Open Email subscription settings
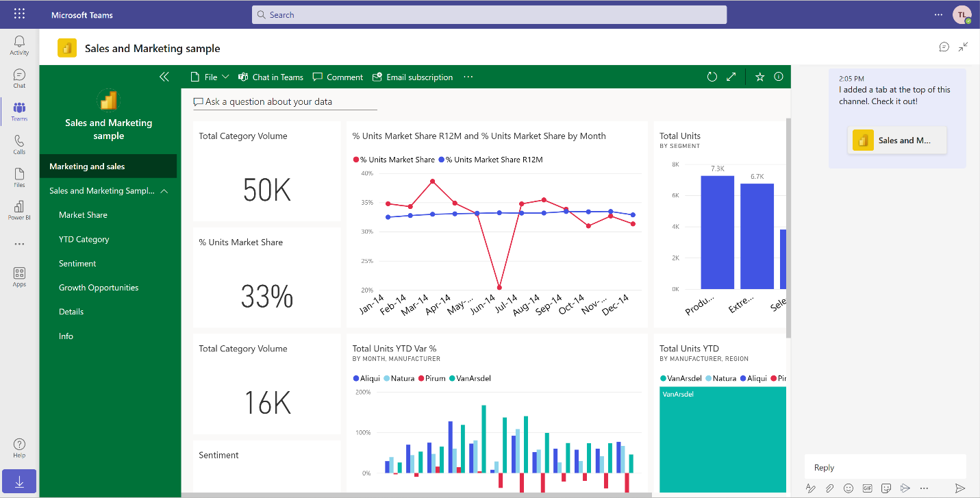The image size is (980, 498). [x=412, y=77]
